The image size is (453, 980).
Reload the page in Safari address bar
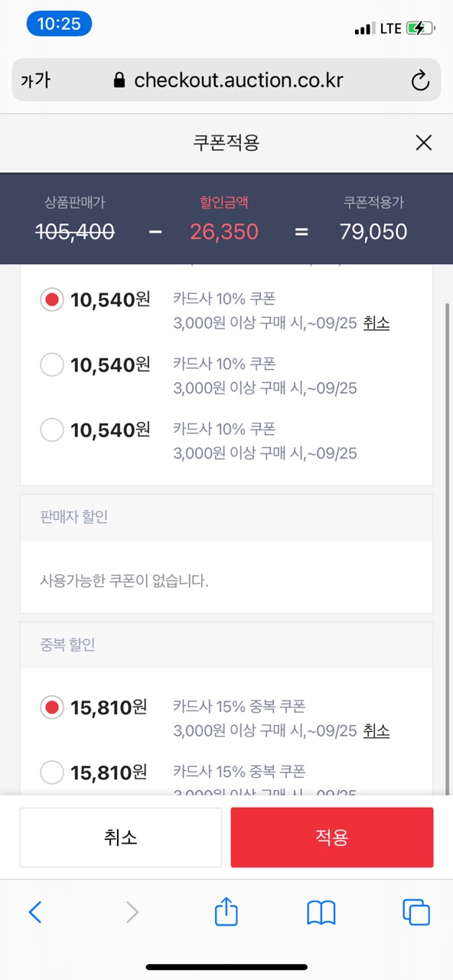[420, 80]
